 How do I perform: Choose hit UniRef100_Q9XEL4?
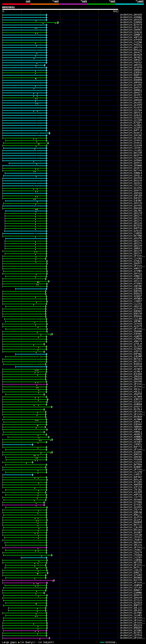(x=131, y=175)
